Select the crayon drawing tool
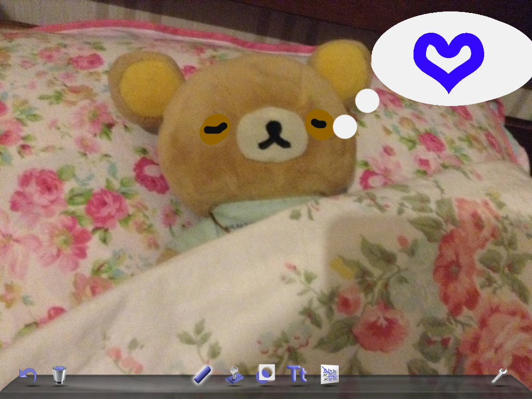The width and height of the screenshot is (532, 399). [202, 375]
